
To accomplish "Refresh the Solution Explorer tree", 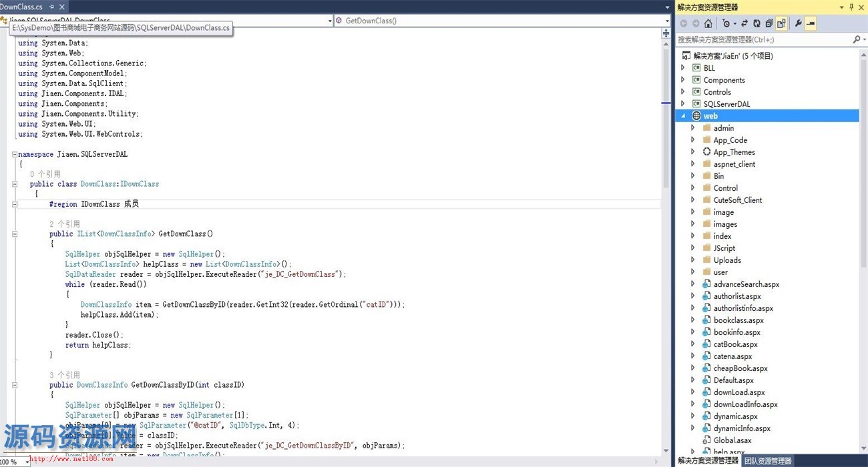I will click(x=756, y=23).
